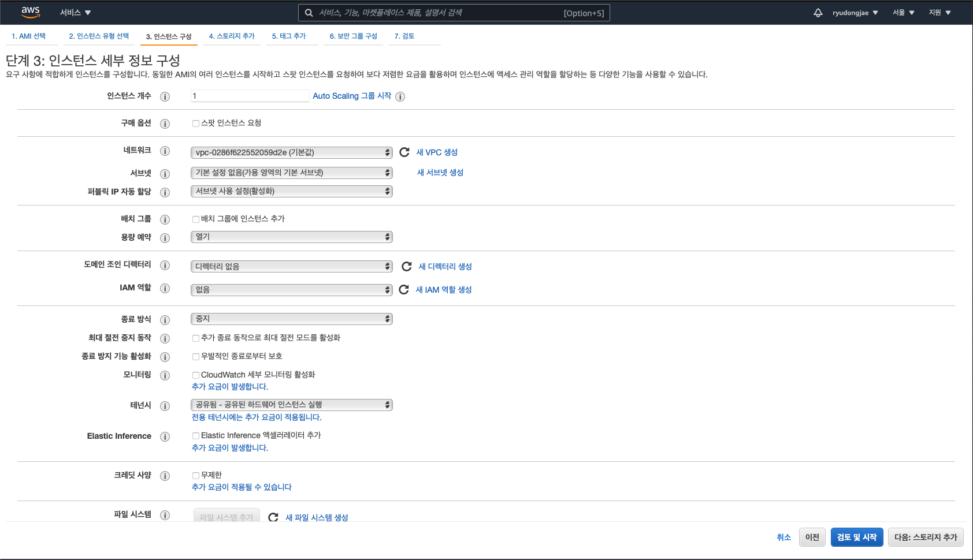Screen dimensions: 973x560
Task: Open the 서울 region menu
Action: (903, 13)
